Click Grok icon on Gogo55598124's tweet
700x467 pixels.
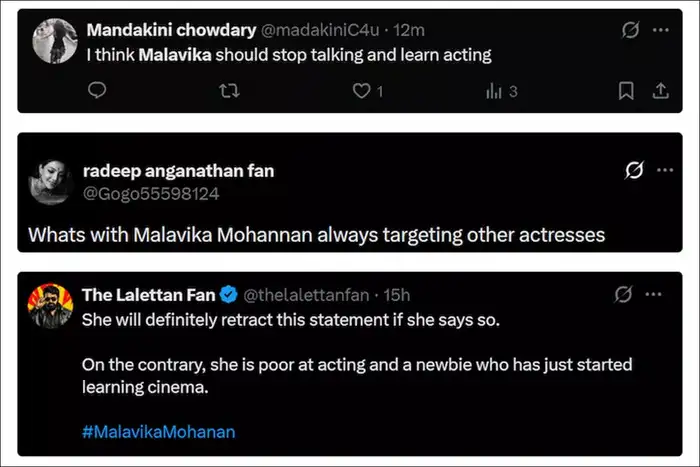pyautogui.click(x=633, y=171)
